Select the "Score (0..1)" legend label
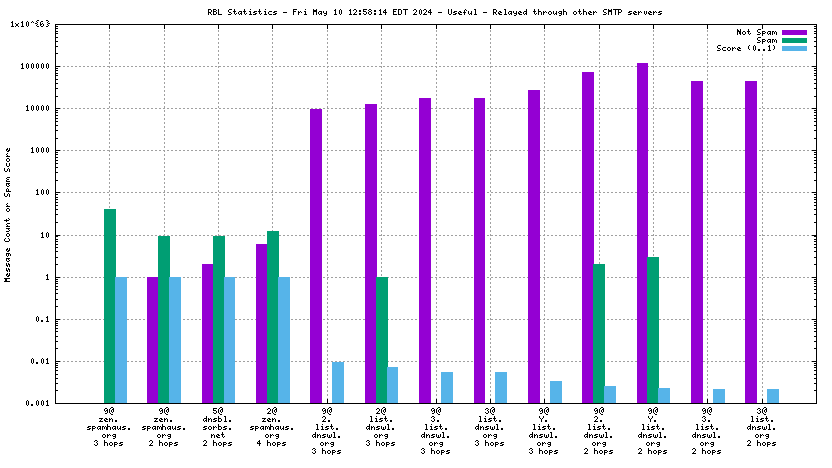 point(746,48)
